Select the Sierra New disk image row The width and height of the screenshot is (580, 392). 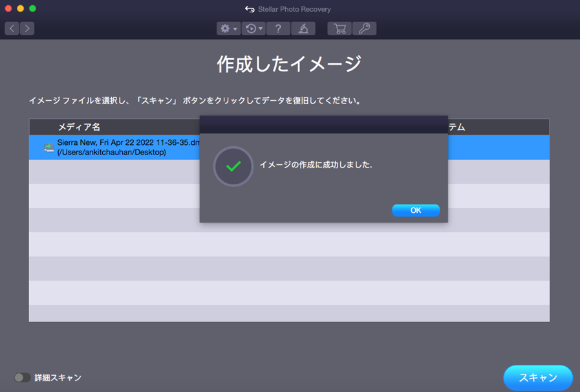pyautogui.click(x=289, y=147)
